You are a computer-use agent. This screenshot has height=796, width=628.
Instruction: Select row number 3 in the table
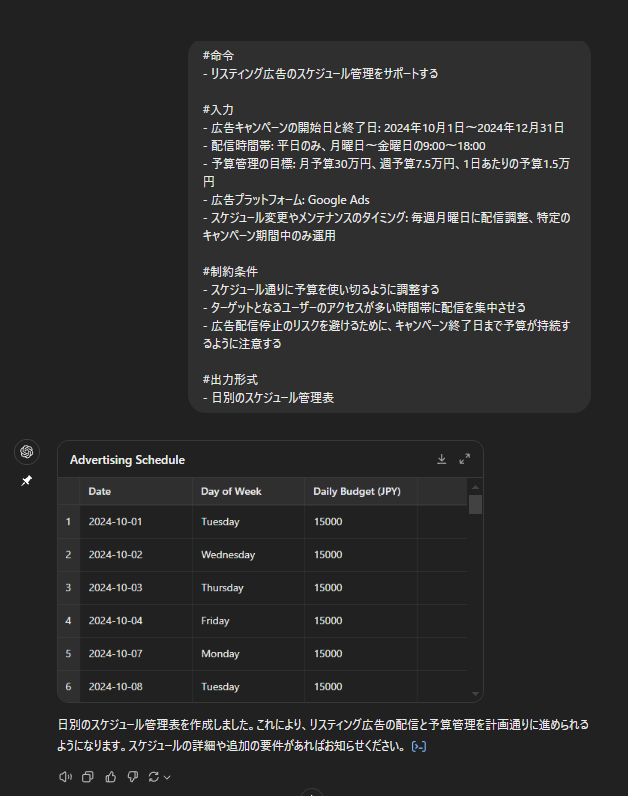click(x=69, y=588)
